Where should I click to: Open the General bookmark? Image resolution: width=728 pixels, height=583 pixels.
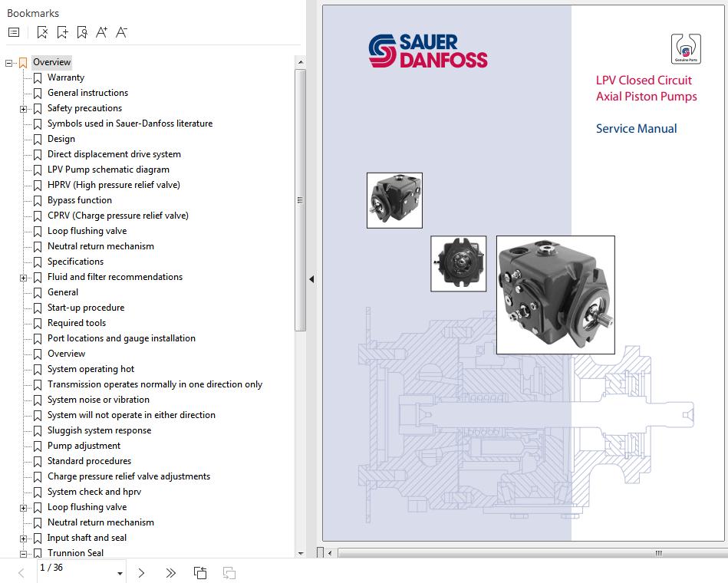click(x=63, y=292)
